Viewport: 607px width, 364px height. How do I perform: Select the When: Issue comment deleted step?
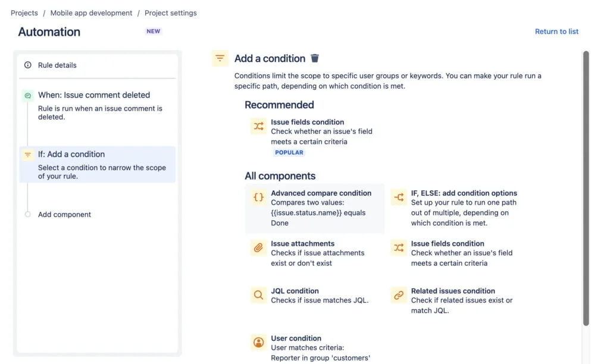point(97,106)
